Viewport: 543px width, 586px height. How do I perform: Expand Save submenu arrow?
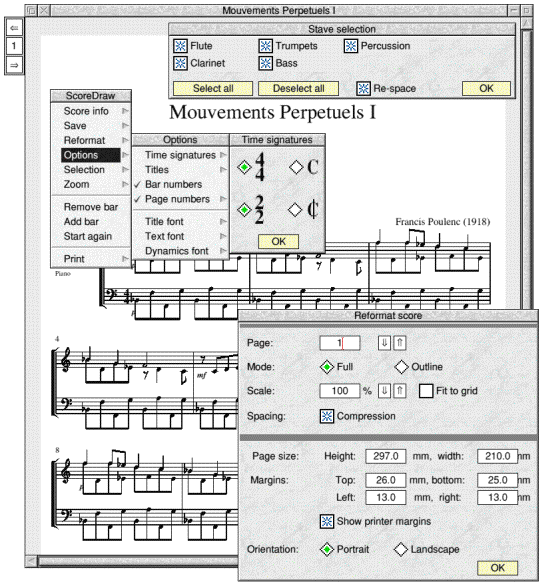(x=125, y=126)
